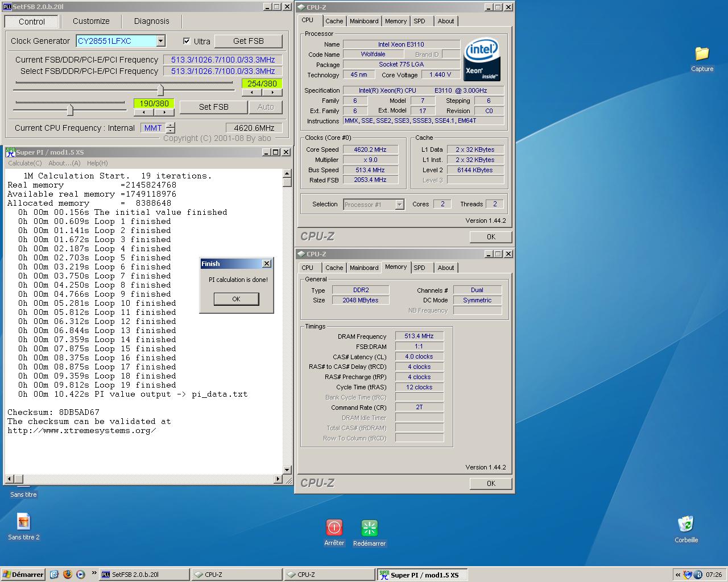Click the DRAM Frequency 513.4 MHz value

[x=419, y=336]
